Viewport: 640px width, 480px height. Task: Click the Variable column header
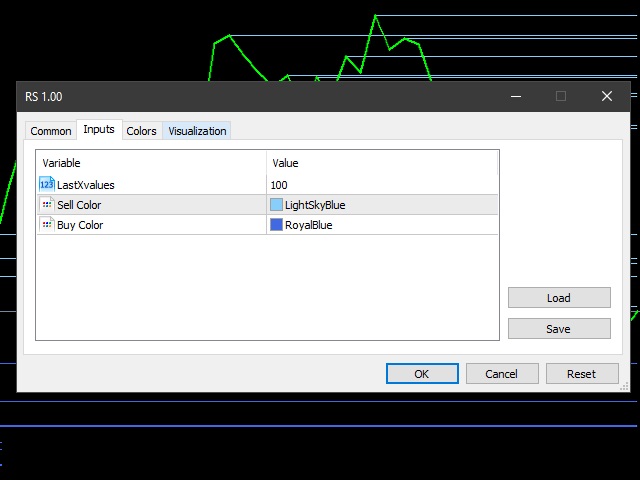(x=151, y=163)
